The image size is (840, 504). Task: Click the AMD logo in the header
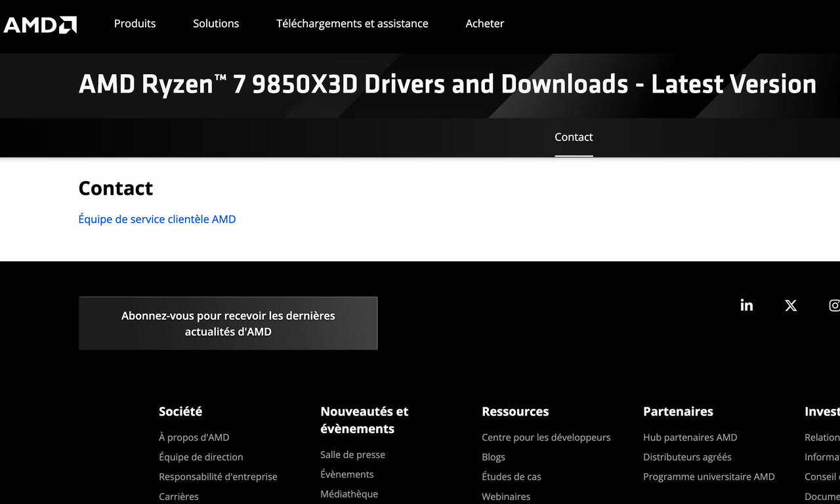39,24
